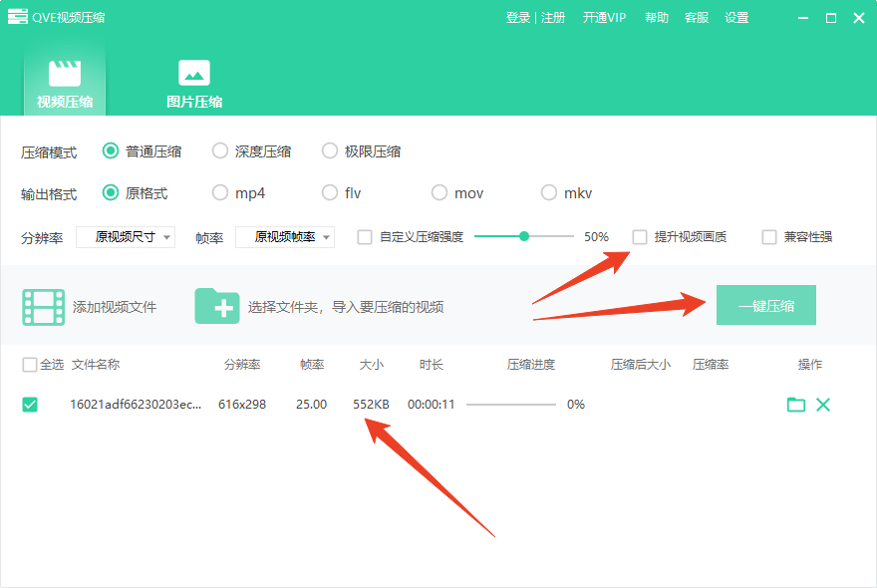Click the video compression clapperboard icon
The width and height of the screenshot is (877, 588).
tap(65, 74)
